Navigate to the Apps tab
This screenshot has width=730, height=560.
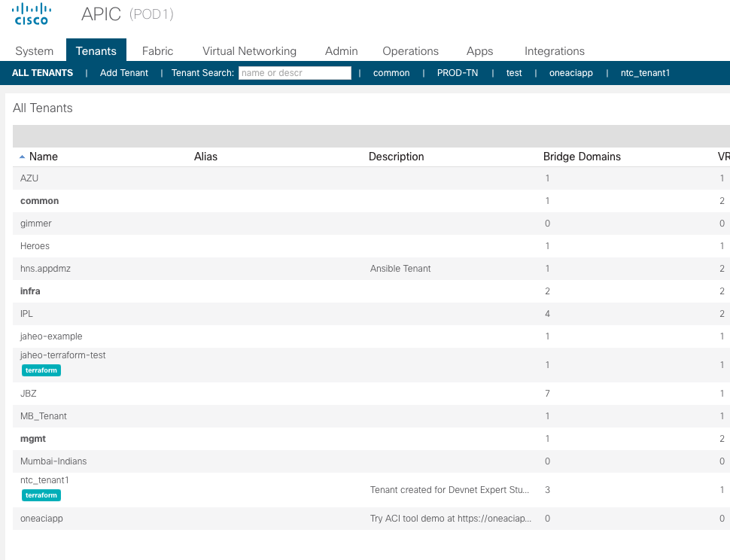tap(479, 50)
